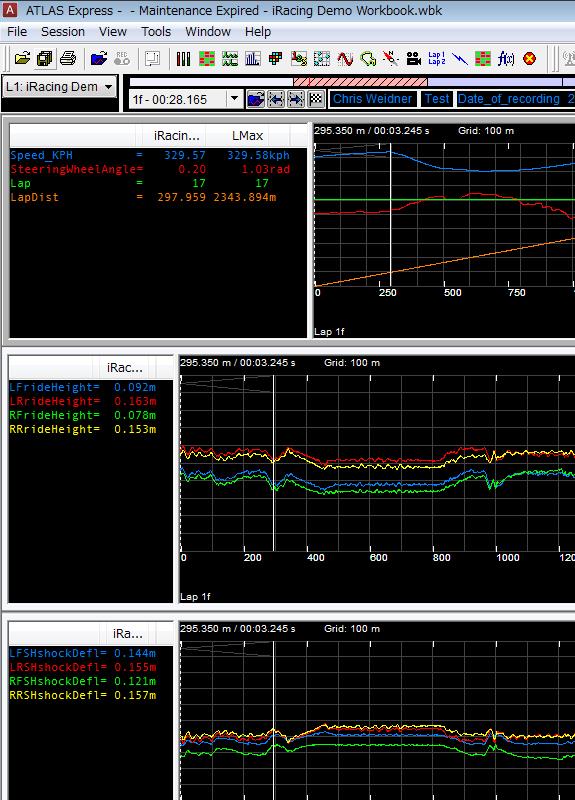Expand the 1f - 00:28.165 lap dropdown arrow

tap(234, 98)
